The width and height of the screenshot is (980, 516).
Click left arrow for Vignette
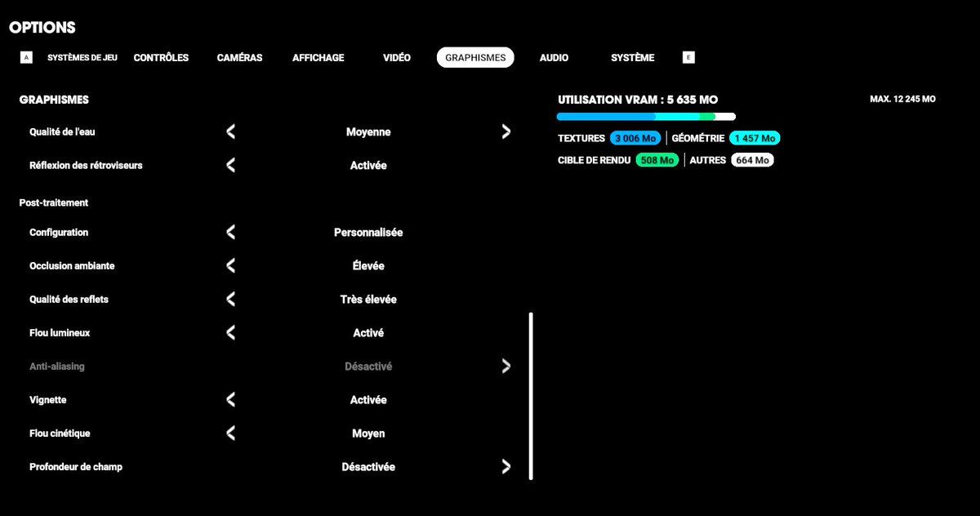231,400
